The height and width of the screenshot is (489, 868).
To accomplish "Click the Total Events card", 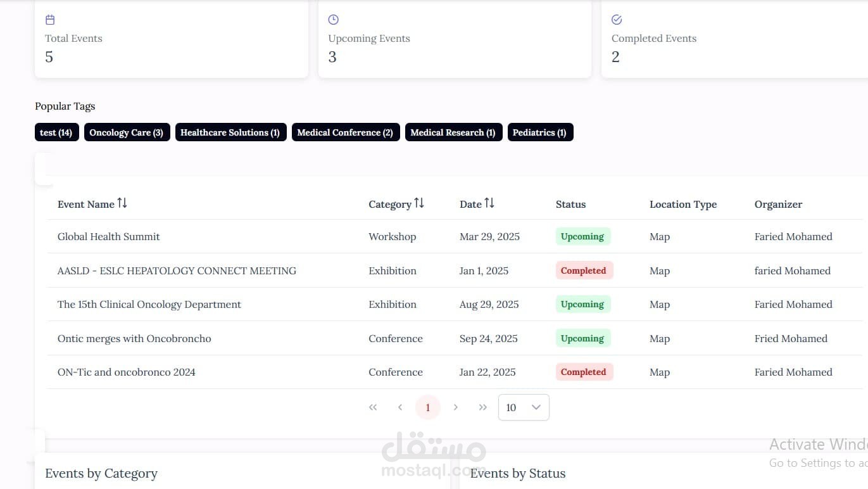I will 172,39.
